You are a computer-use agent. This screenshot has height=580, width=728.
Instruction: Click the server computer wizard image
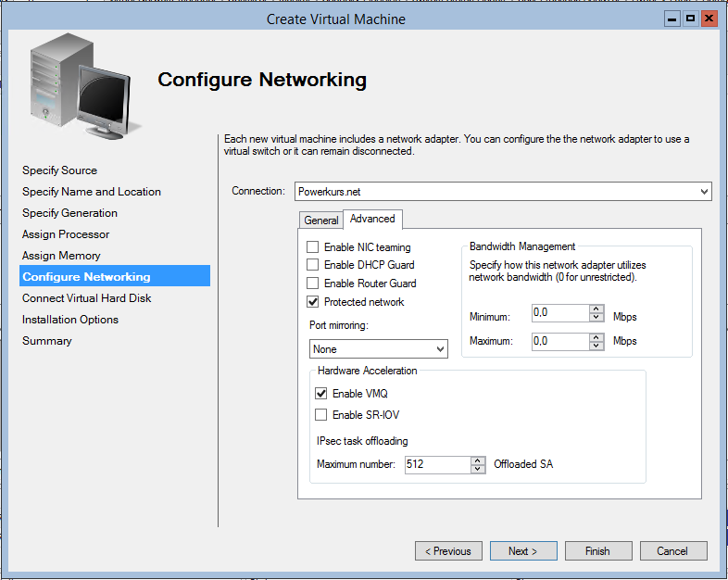(x=85, y=86)
